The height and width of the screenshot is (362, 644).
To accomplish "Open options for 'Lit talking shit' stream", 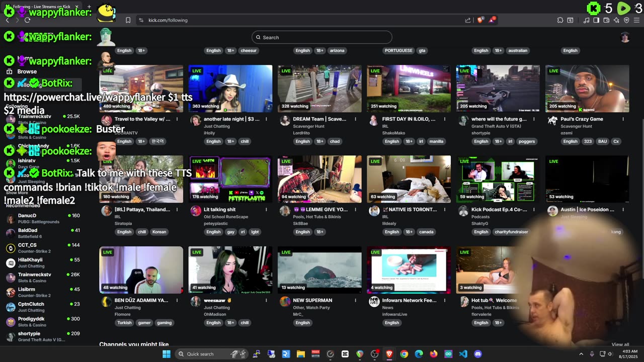I will [266, 210].
